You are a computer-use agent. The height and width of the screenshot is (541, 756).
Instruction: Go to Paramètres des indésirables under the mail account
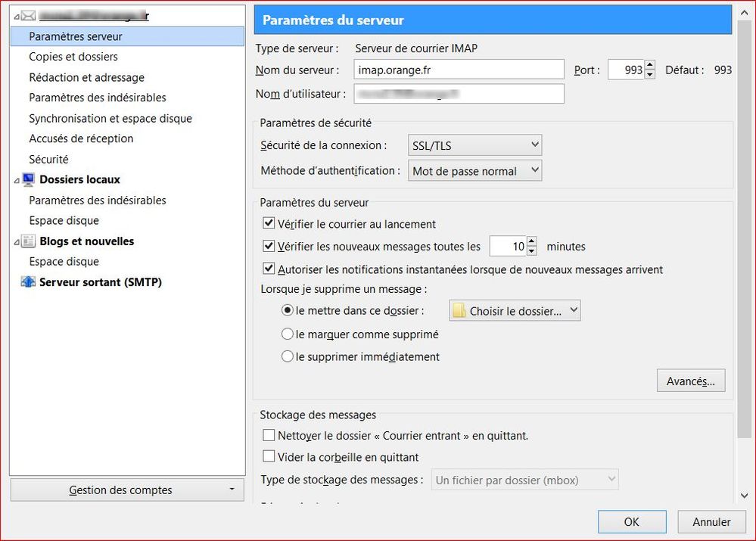[x=98, y=98]
